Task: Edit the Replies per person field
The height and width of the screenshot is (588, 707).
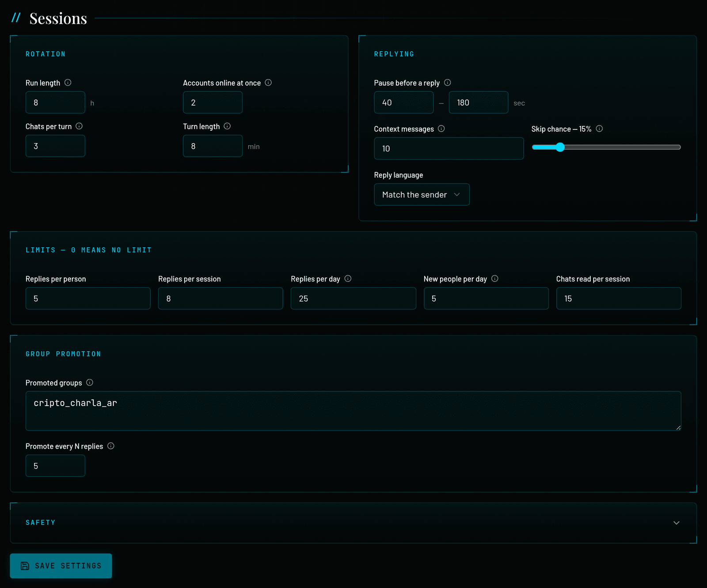Action: click(x=88, y=299)
